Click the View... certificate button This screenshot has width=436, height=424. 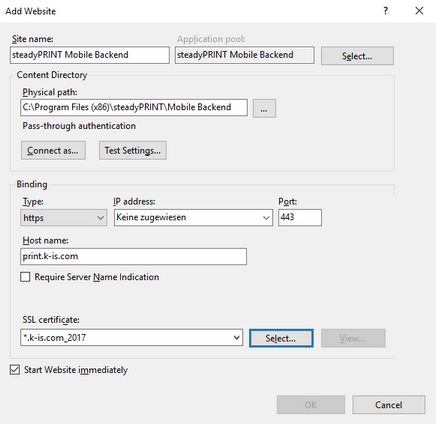[x=353, y=338]
